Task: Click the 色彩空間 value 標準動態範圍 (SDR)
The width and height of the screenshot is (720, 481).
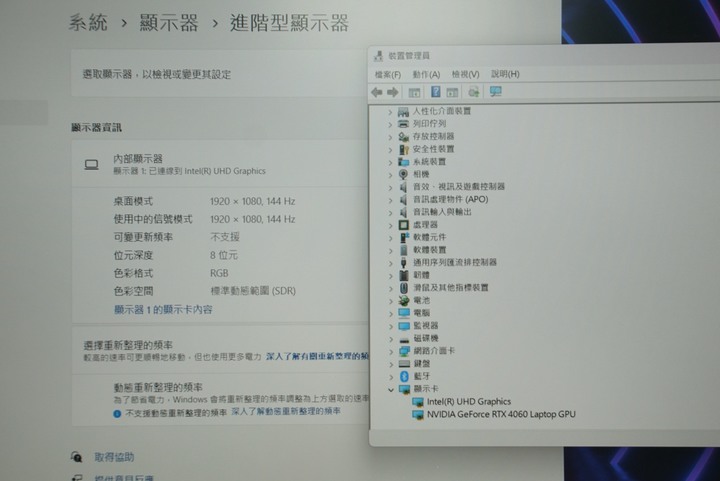Action: tap(253, 291)
